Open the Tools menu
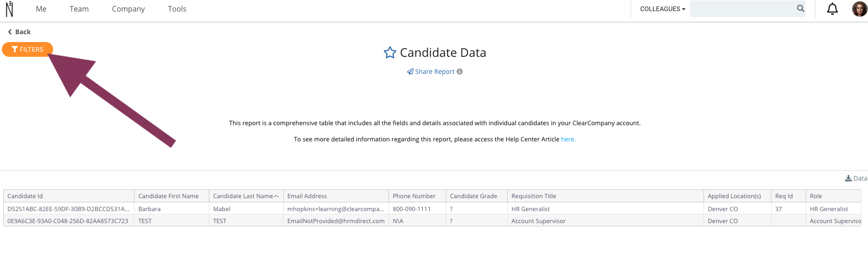This screenshot has height=261, width=868. coord(177,9)
